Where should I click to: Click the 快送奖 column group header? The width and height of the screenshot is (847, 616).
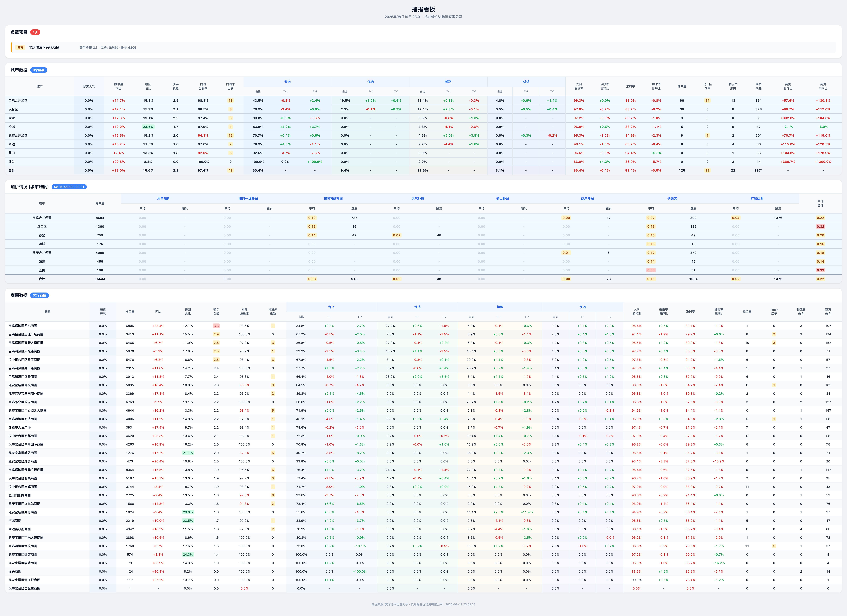pos(672,198)
